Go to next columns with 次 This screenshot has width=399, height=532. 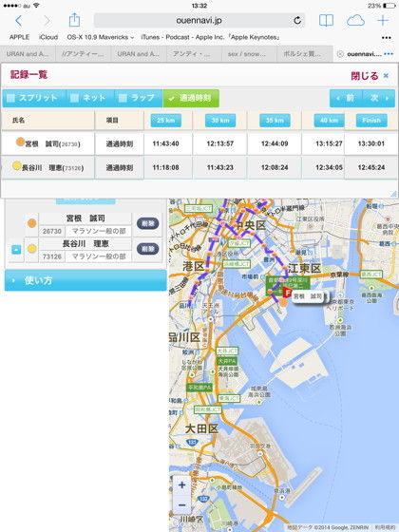click(379, 98)
